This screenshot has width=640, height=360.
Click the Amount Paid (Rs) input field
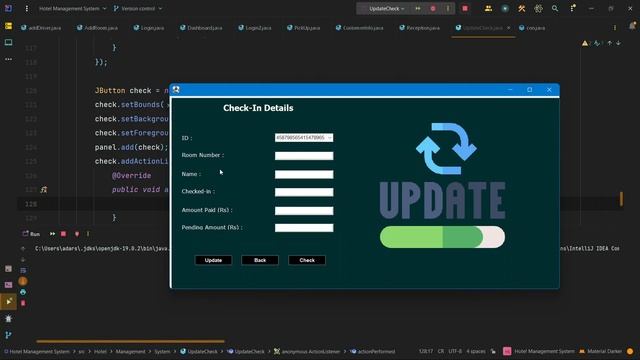(x=304, y=211)
